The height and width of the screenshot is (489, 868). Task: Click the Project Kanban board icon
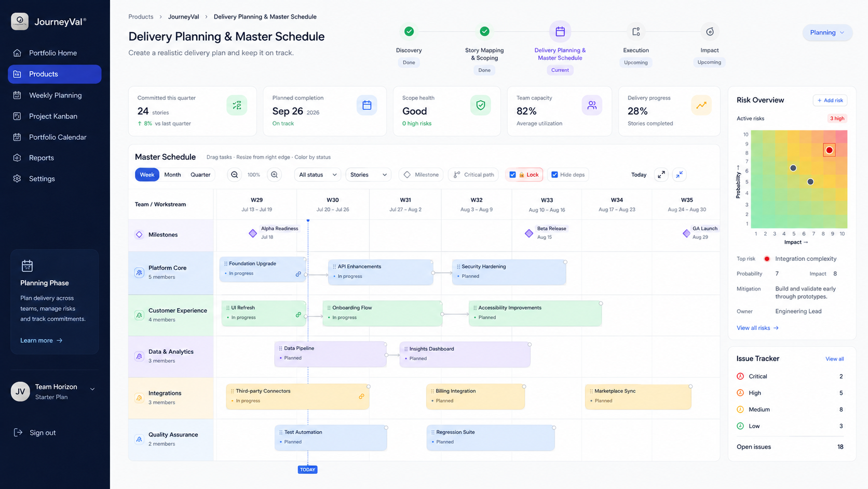click(17, 116)
